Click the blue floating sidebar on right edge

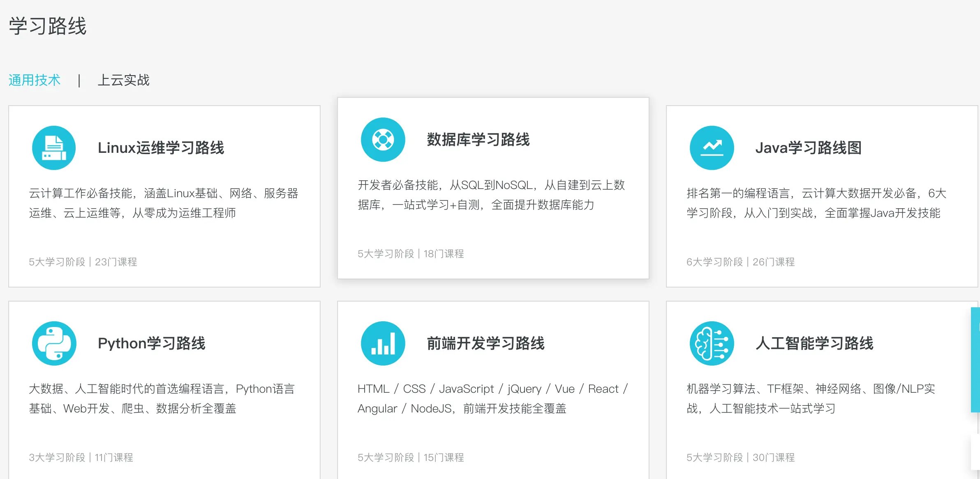pos(975,359)
